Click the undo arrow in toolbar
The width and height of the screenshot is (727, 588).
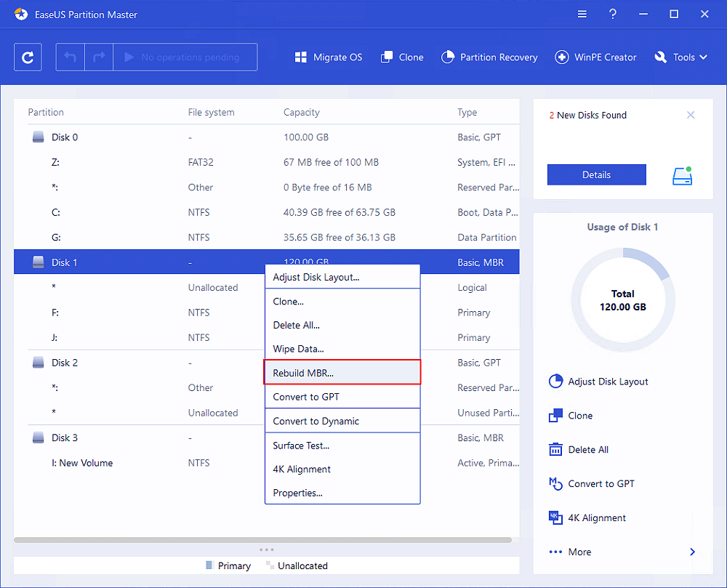point(70,57)
